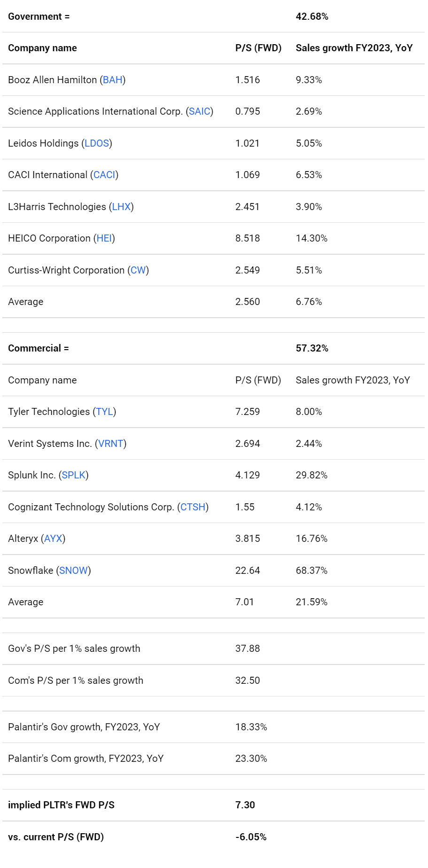
Task: Click the AYX ticker link
Action: [53, 539]
